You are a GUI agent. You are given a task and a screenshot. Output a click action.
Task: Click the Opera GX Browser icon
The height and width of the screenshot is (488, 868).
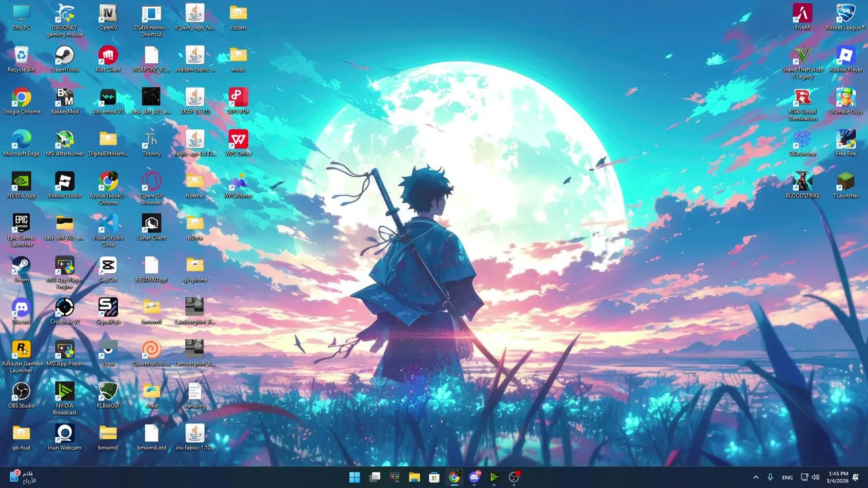pyautogui.click(x=151, y=188)
